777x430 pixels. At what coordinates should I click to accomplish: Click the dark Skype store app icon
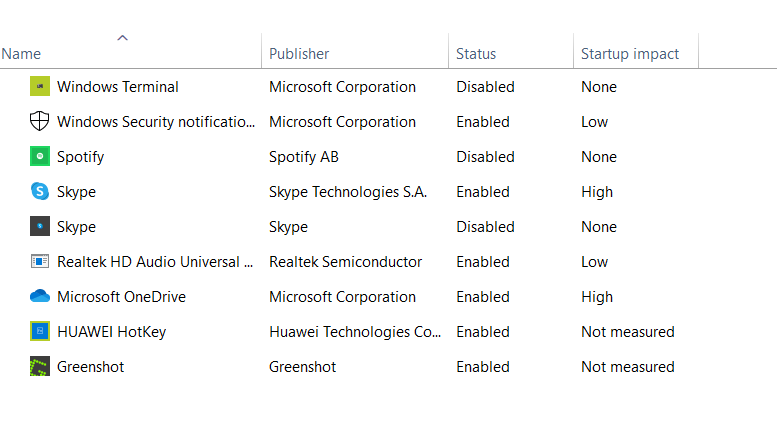(x=40, y=226)
